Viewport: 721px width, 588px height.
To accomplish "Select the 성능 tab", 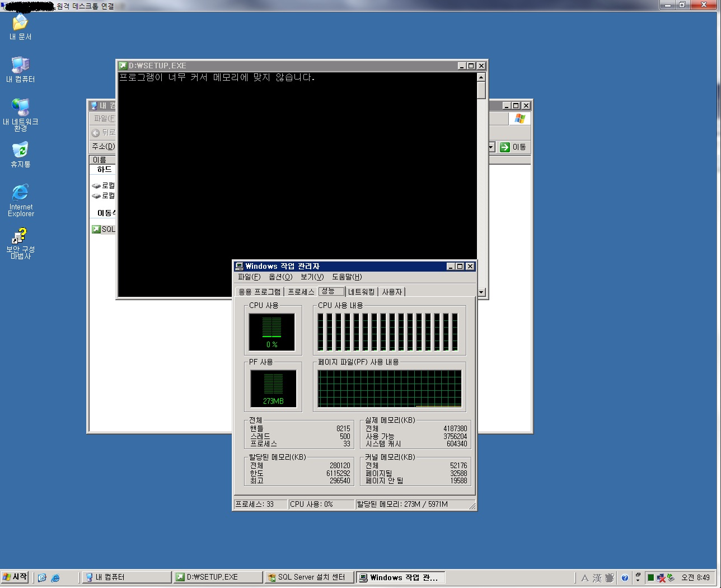I will point(331,291).
